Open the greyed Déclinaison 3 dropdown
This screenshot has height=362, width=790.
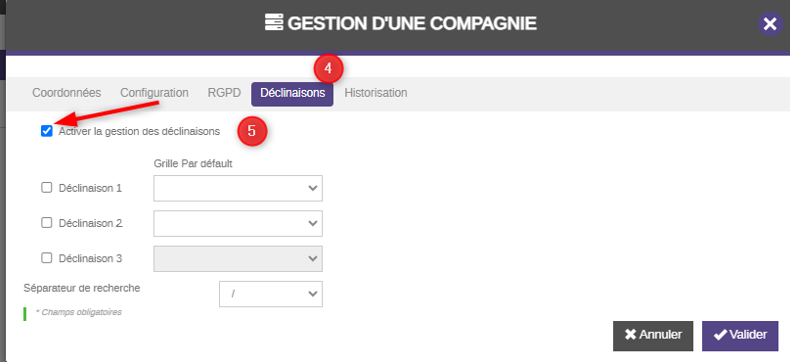pos(238,259)
